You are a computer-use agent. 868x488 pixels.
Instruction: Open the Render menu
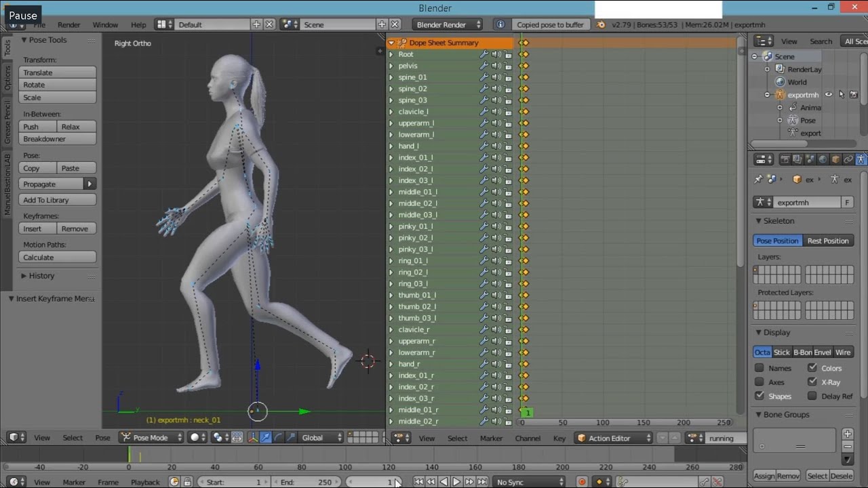(x=68, y=24)
